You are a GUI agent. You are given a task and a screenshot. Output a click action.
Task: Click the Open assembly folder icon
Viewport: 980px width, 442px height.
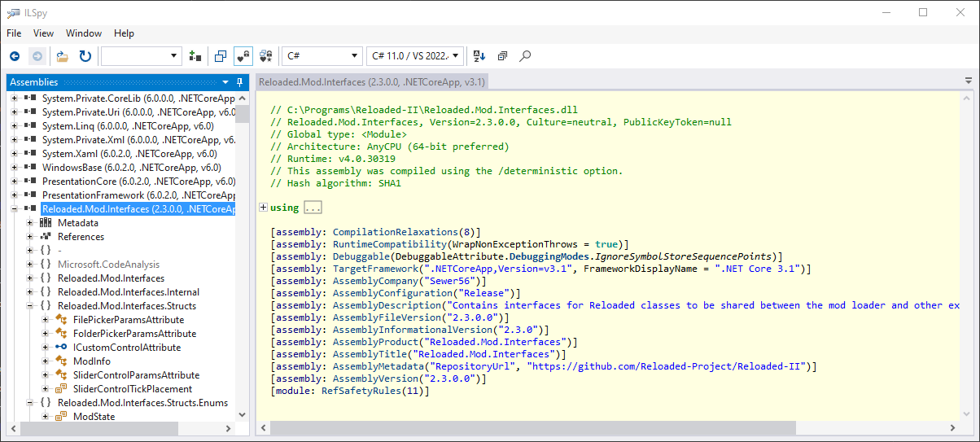click(63, 56)
